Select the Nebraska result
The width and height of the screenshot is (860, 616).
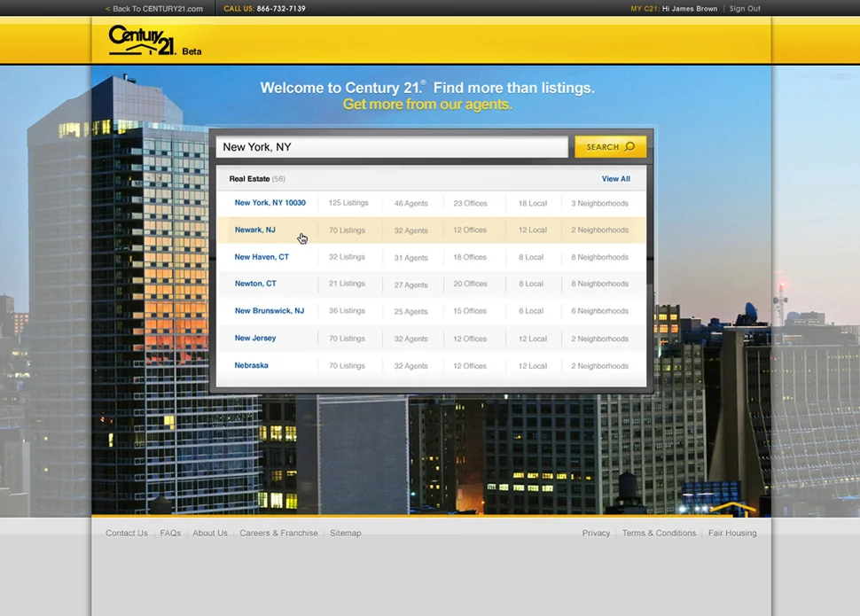(x=251, y=365)
